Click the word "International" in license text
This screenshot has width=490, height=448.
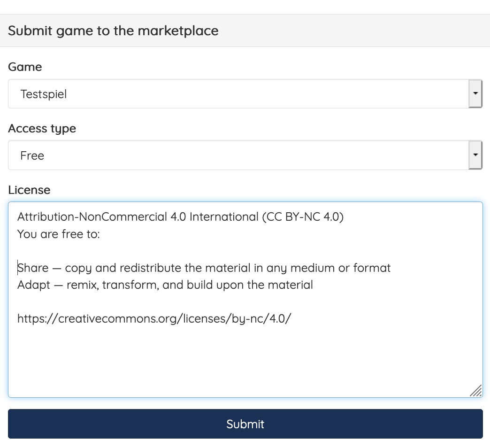[x=224, y=217]
